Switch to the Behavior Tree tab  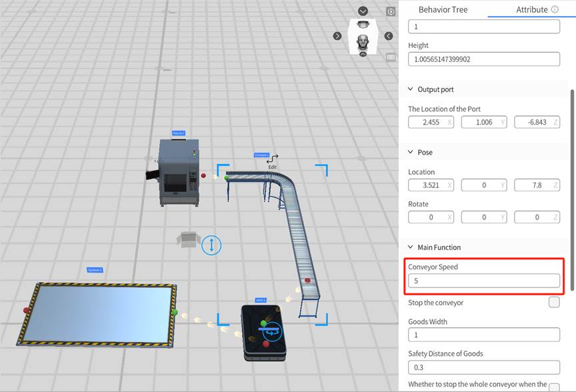[x=443, y=9]
